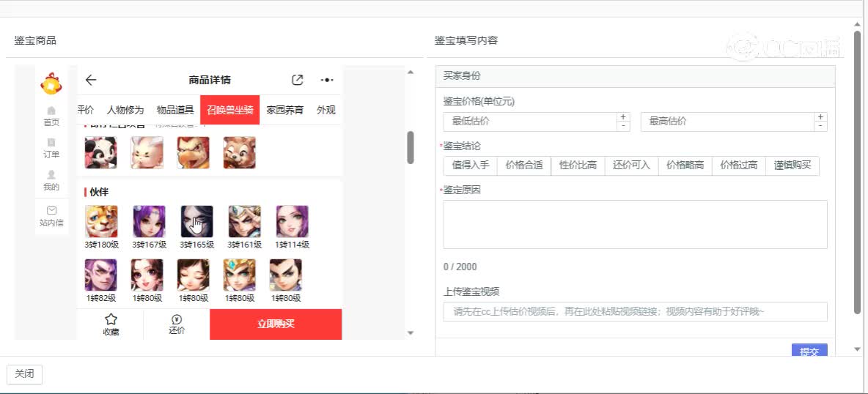
Task: Select the red bird summon pet avatar
Action: (194, 153)
